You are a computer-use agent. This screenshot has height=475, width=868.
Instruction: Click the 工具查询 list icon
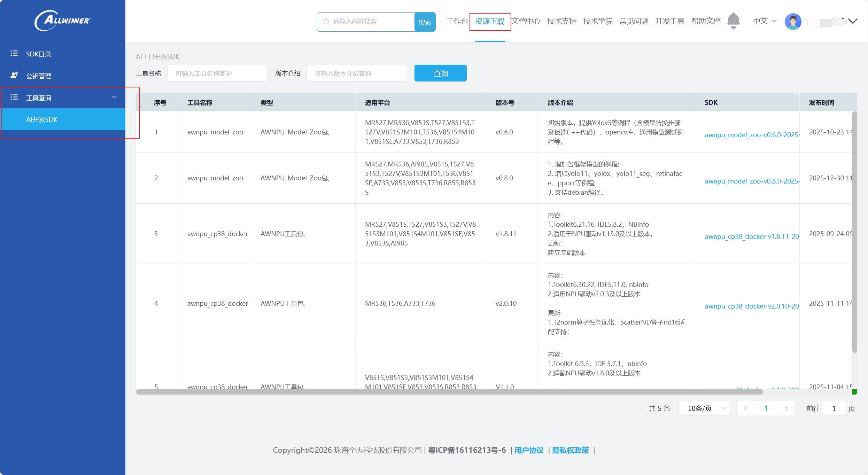pyautogui.click(x=14, y=97)
